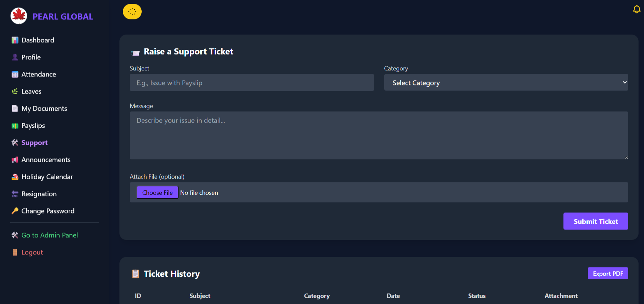Click into the Message text area
644x304 pixels.
pos(378,135)
